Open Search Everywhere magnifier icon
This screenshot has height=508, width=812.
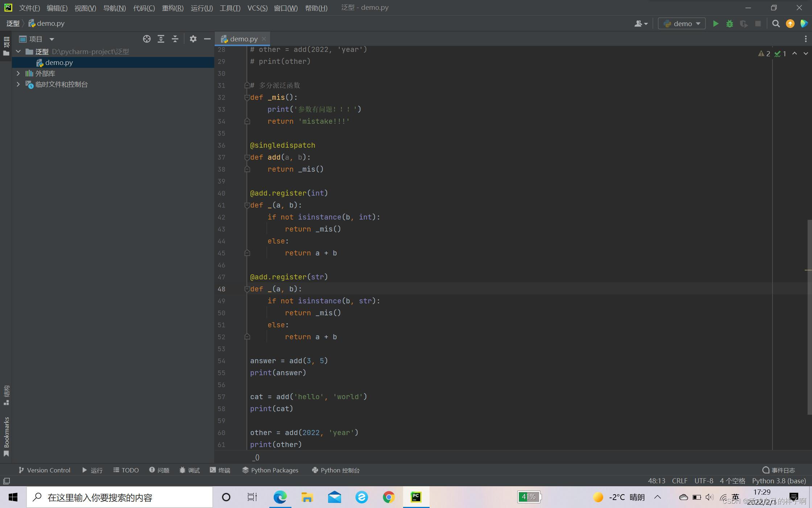point(776,24)
